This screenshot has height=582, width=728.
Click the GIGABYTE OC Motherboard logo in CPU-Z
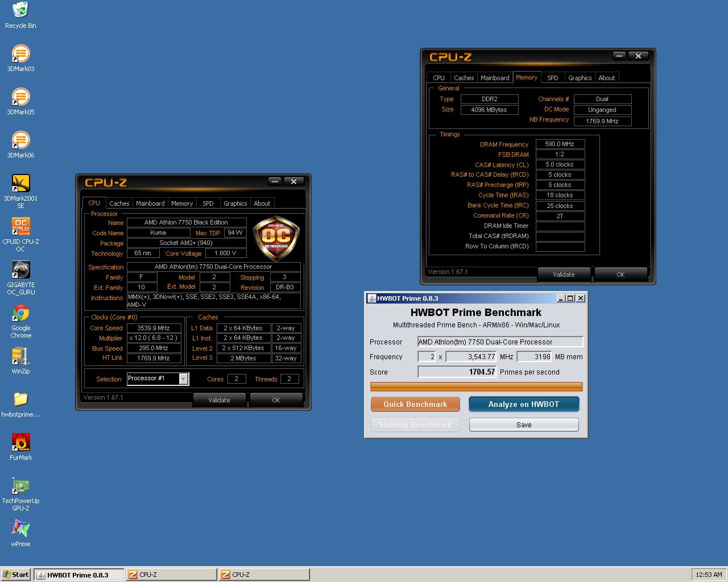point(276,238)
